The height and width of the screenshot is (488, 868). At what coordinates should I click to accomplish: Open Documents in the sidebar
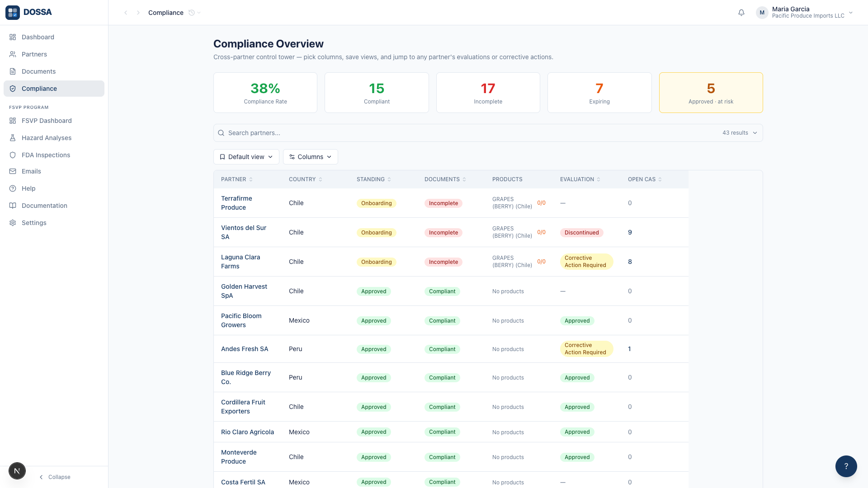(x=54, y=71)
